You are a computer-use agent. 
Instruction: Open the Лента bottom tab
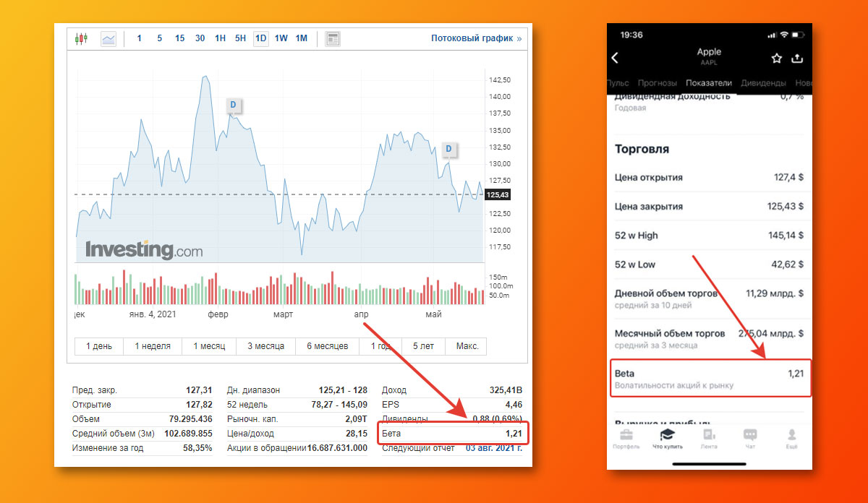tap(709, 439)
